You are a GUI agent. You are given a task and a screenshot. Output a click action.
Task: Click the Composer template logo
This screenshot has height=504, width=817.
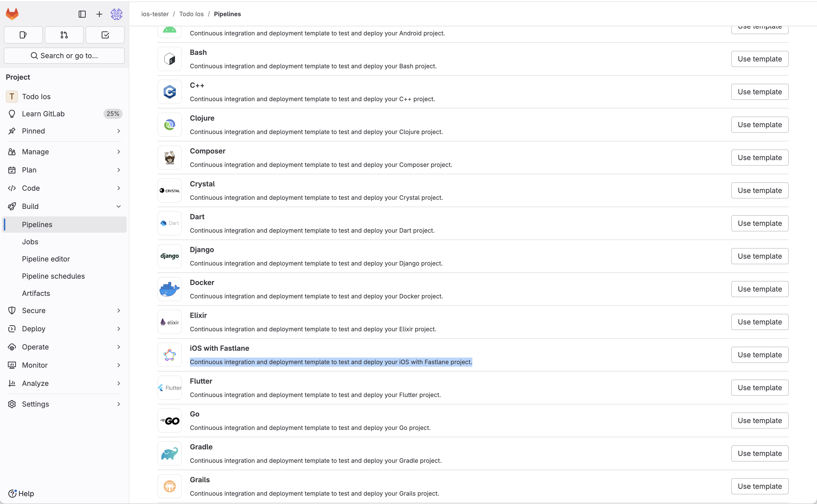click(170, 158)
